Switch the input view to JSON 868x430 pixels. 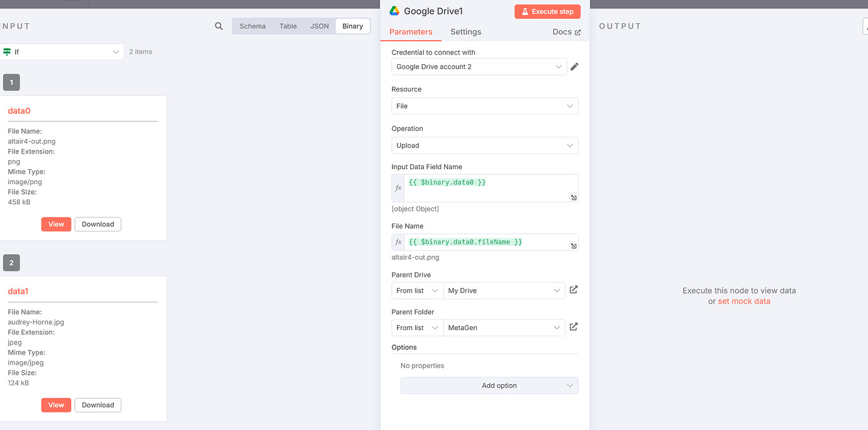320,26
